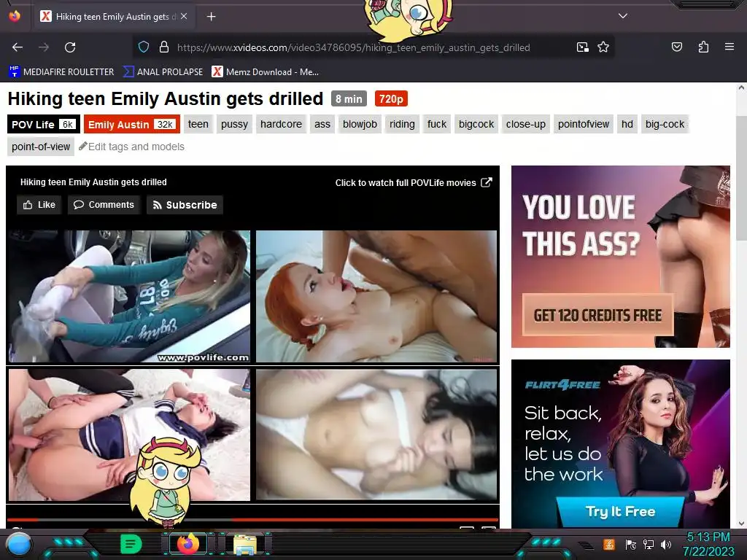Open the Action Center flag icon
This screenshot has height=560, width=747.
click(631, 544)
